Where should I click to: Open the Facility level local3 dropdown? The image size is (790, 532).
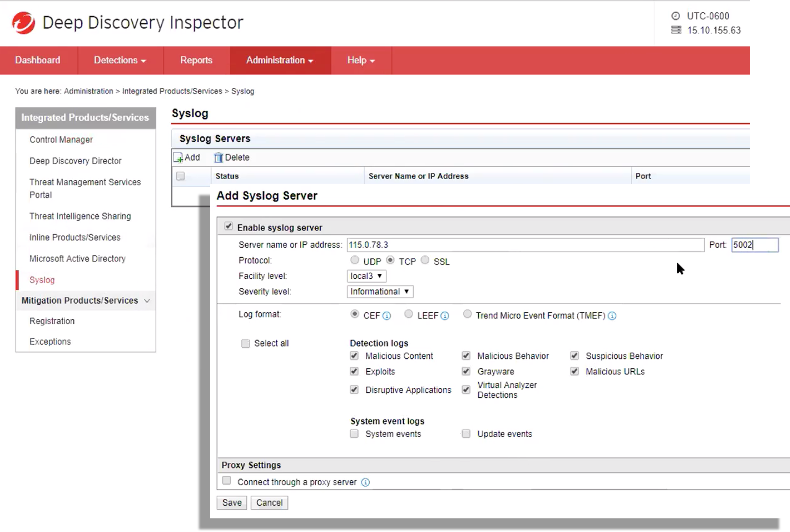367,276
